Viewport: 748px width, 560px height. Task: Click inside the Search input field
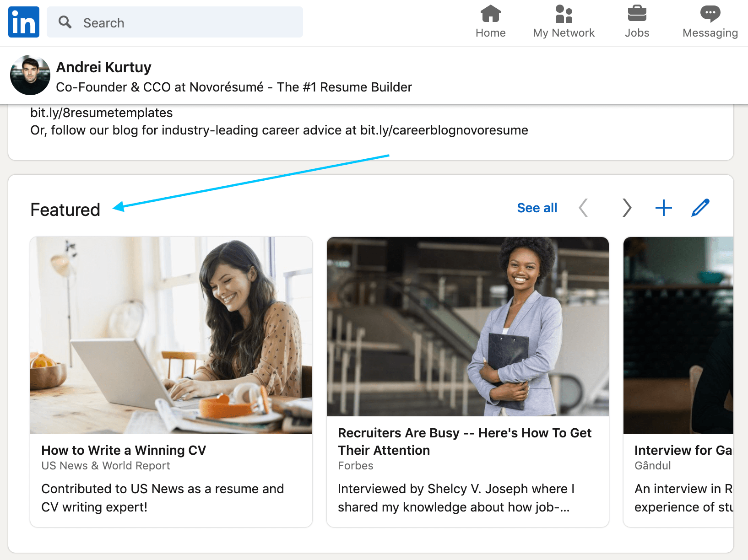pyautogui.click(x=183, y=22)
